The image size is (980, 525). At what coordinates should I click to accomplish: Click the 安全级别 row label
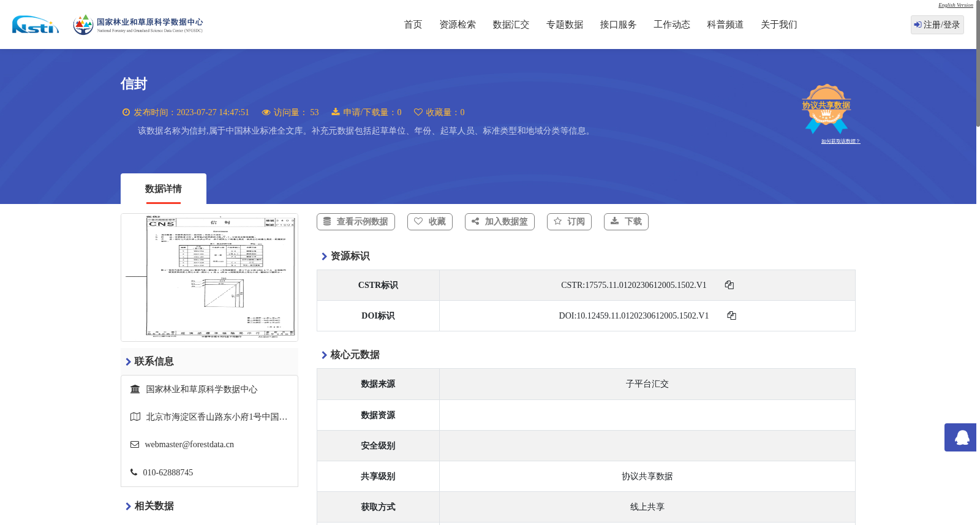[378, 445]
